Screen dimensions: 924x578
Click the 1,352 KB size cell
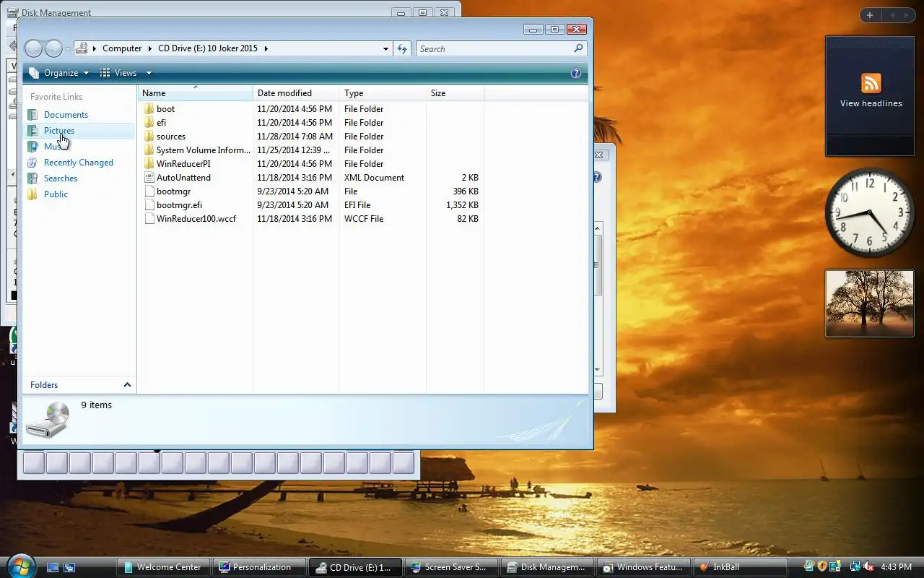tap(462, 205)
